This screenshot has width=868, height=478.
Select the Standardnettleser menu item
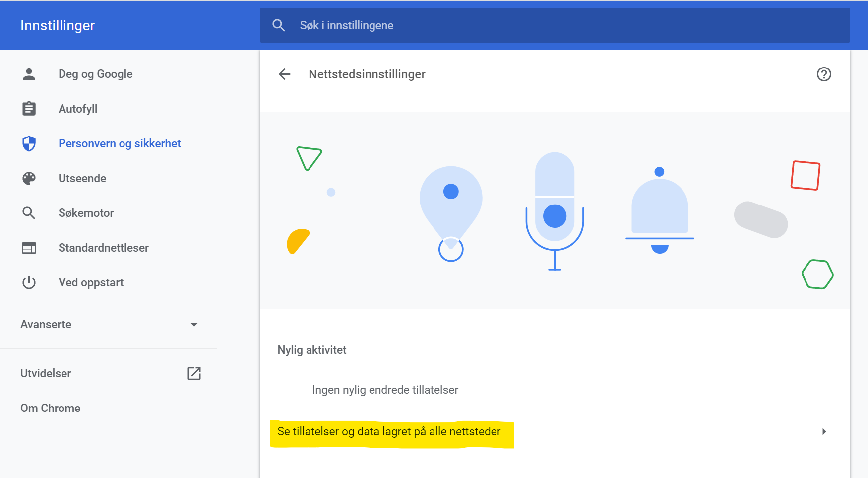tap(104, 248)
